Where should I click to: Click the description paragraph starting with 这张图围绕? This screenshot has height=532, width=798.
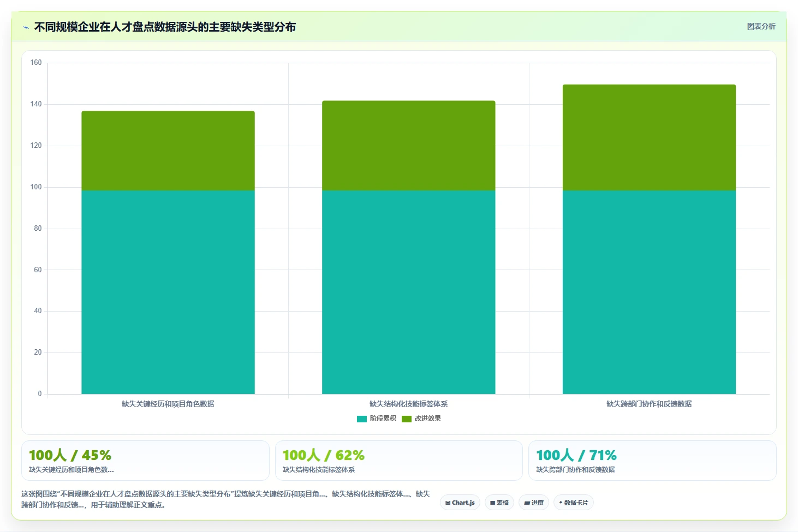pyautogui.click(x=225, y=499)
